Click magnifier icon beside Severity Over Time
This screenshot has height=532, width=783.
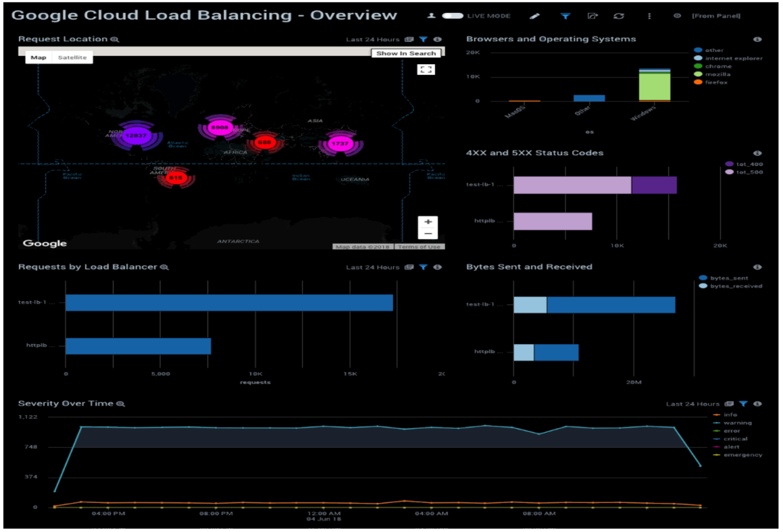pos(120,404)
